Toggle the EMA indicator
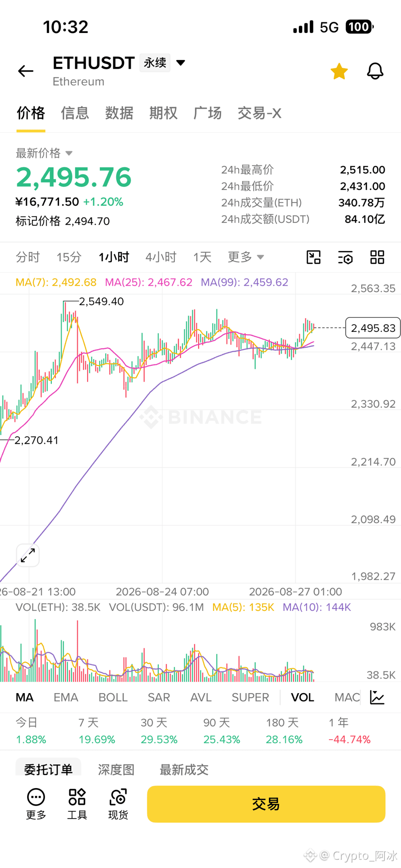This screenshot has width=401, height=868. pyautogui.click(x=66, y=697)
